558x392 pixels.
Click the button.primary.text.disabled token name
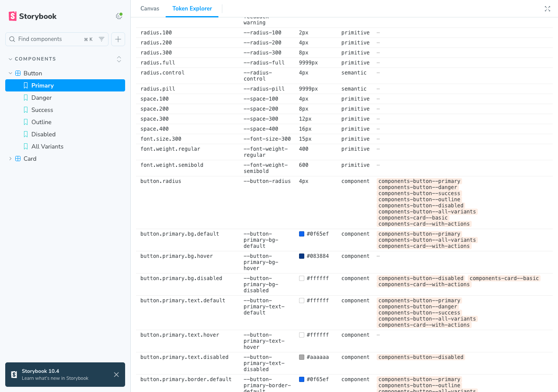184,357
